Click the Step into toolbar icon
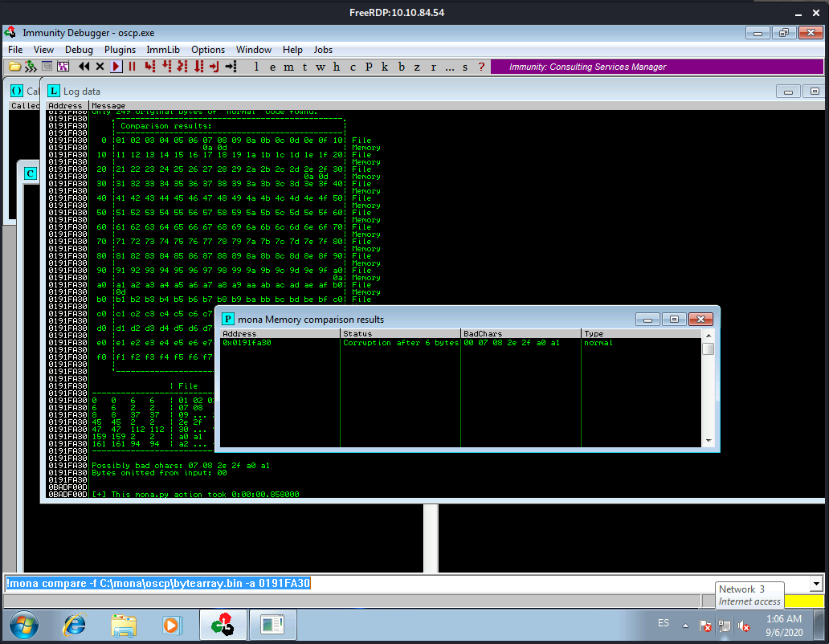The width and height of the screenshot is (829, 644). (x=150, y=67)
